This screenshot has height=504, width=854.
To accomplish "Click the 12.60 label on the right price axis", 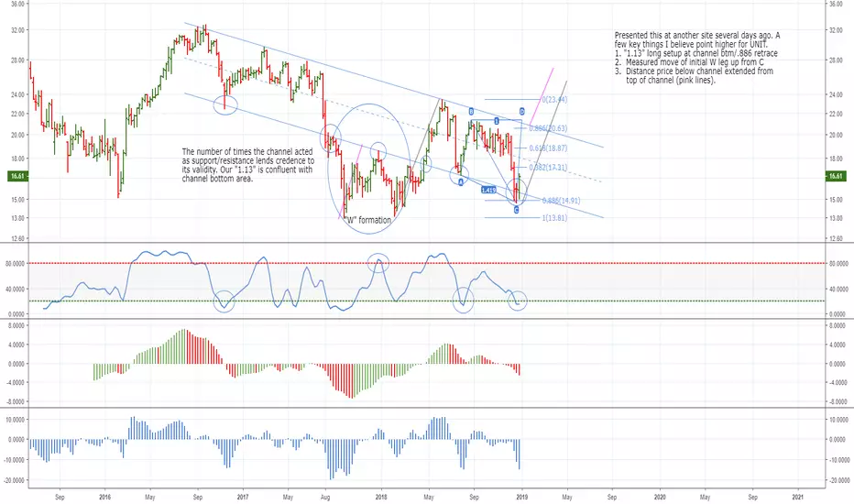I will pyautogui.click(x=836, y=238).
